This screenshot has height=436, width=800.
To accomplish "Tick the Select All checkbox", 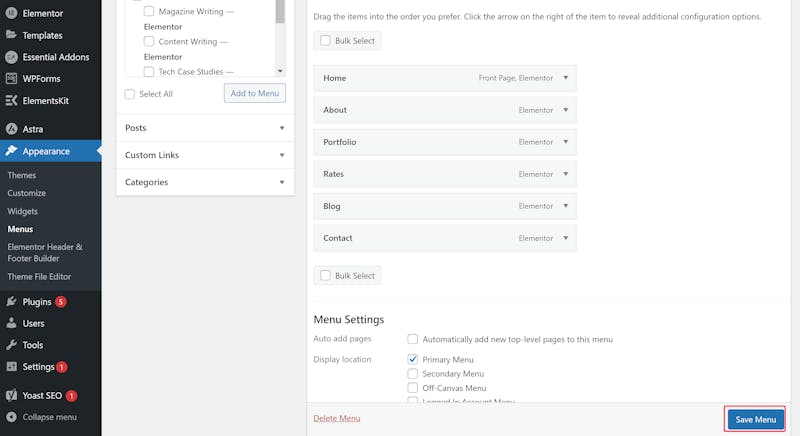I will [130, 94].
